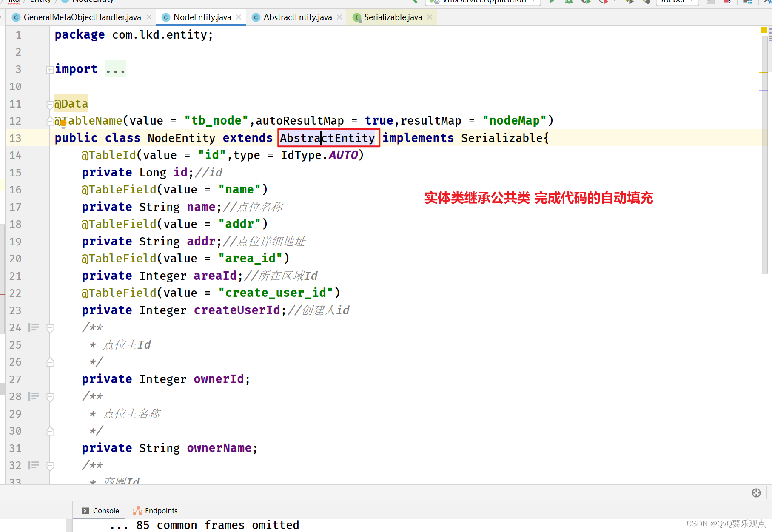This screenshot has height=532, width=772.
Task: Click the GeneralMetaObjectHandler class file icon
Action: [16, 17]
